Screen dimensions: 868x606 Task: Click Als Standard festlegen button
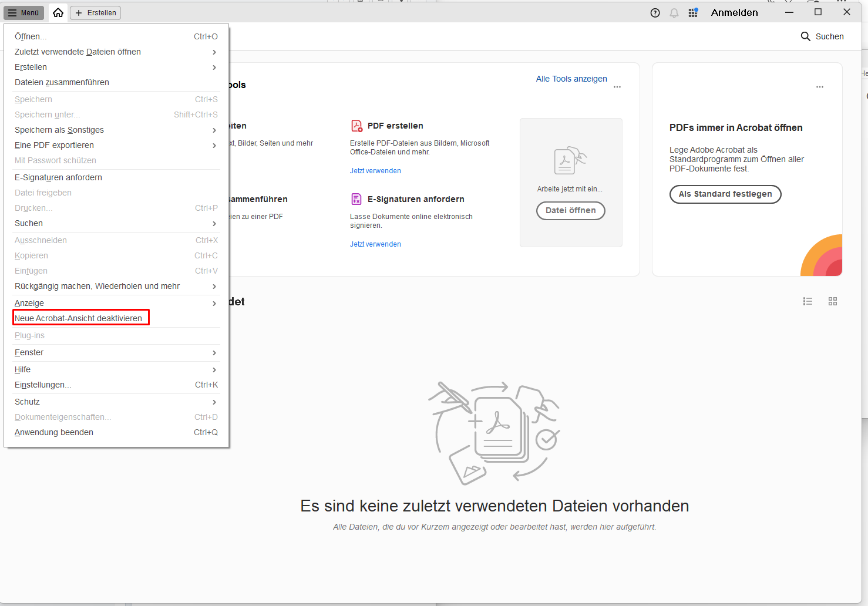tap(725, 194)
